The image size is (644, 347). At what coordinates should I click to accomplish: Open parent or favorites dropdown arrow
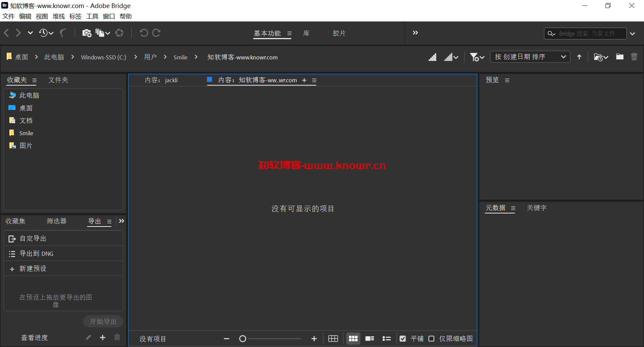coord(30,33)
